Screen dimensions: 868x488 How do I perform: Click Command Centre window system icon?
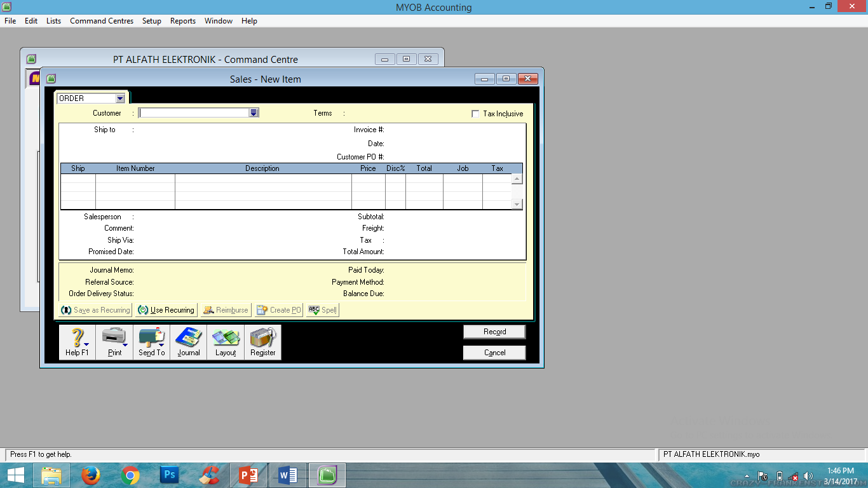pyautogui.click(x=31, y=59)
